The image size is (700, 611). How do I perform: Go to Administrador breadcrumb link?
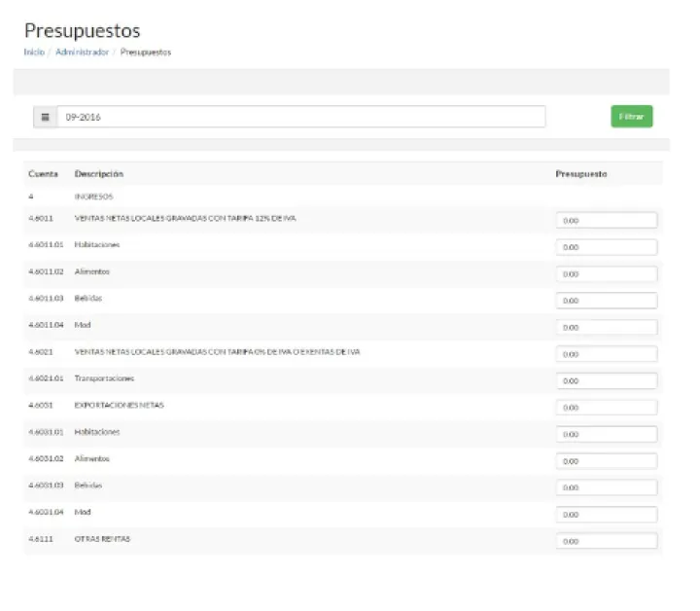pos(82,53)
